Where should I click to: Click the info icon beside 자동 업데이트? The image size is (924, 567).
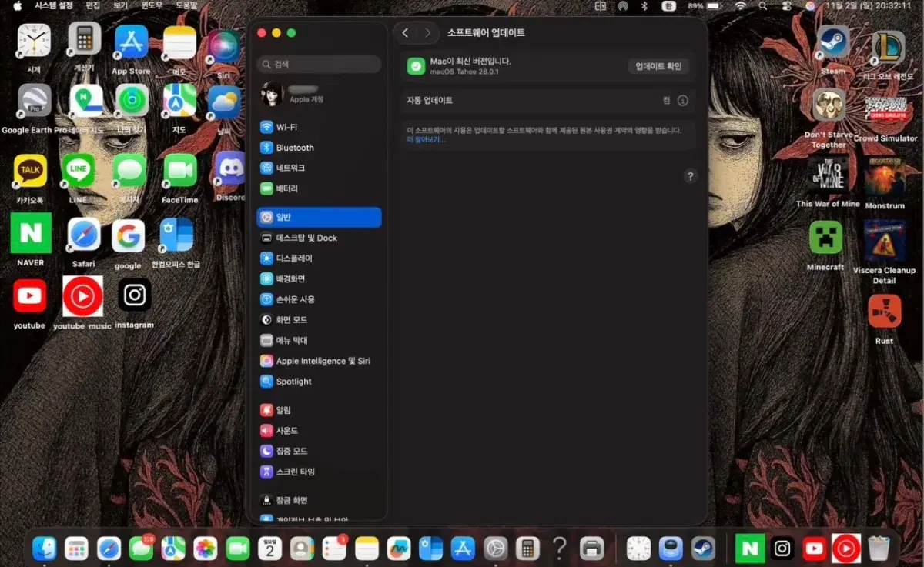click(x=682, y=101)
